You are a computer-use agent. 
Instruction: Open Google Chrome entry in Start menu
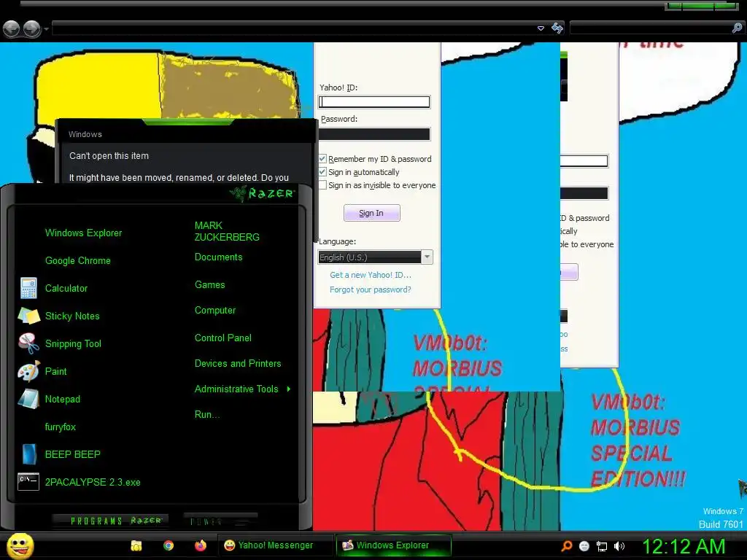coord(77,260)
